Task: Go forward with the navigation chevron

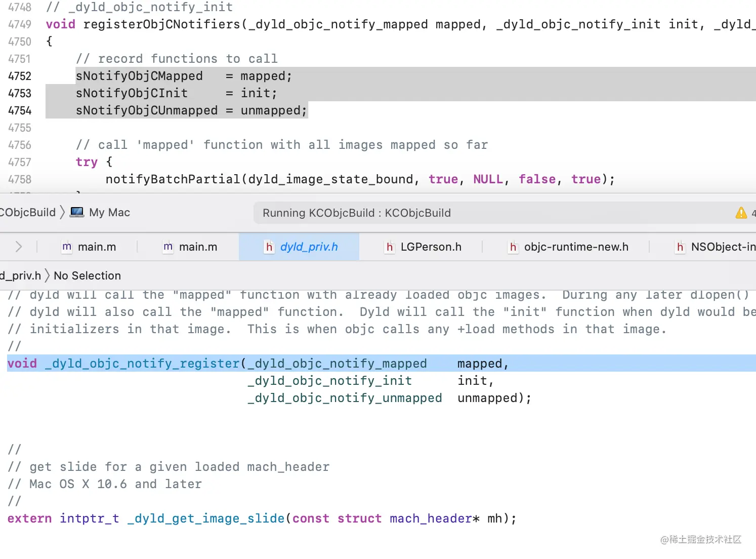Action: 19,247
